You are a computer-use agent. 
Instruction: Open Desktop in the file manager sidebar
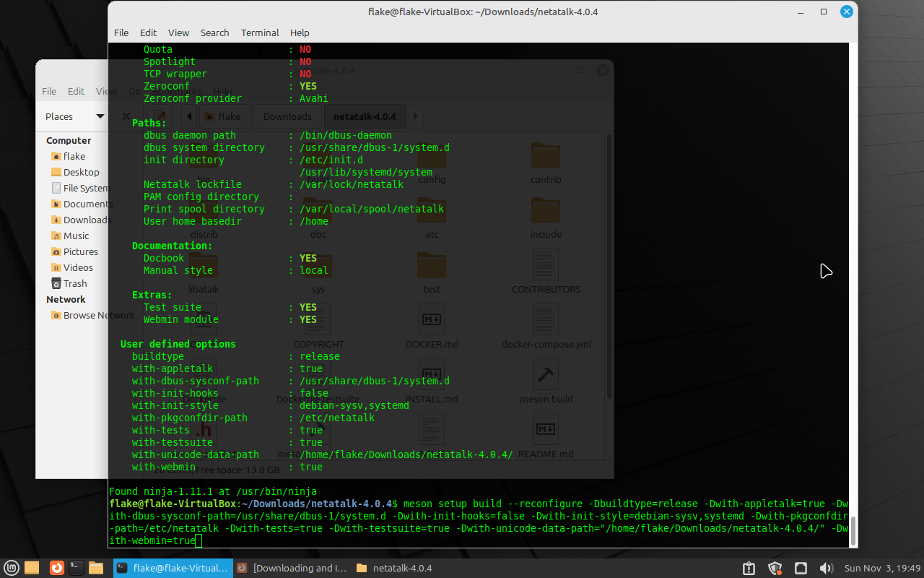click(x=75, y=172)
